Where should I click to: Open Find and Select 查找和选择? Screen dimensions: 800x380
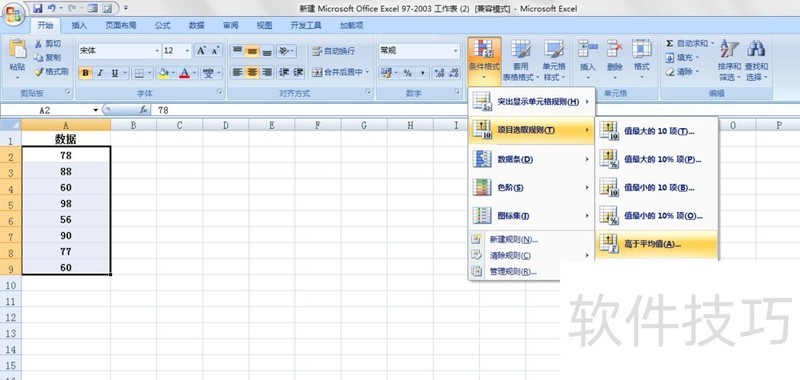click(x=756, y=60)
